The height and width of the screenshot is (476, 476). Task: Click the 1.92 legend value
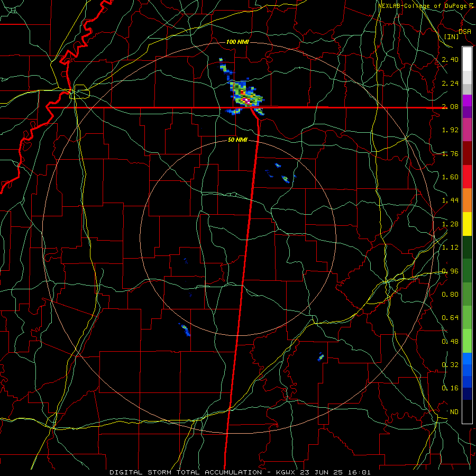(450, 130)
